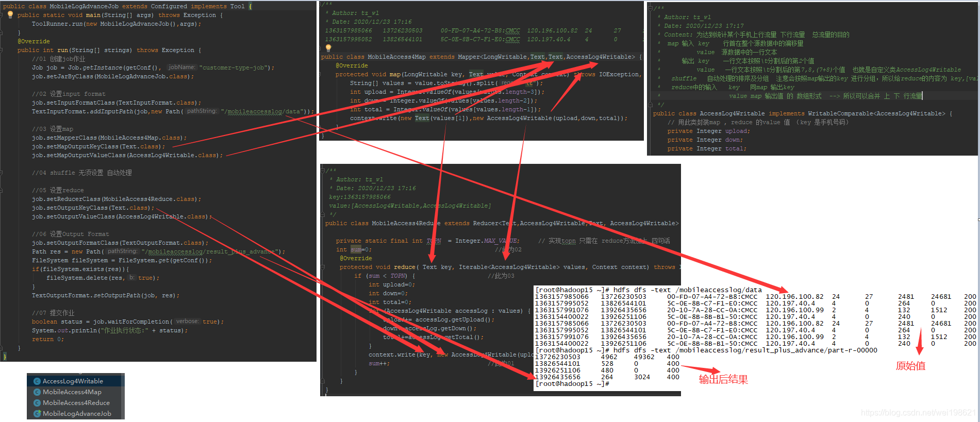This screenshot has width=980, height=422.
Task: Click the job.setJarByClass line
Action: (113, 77)
